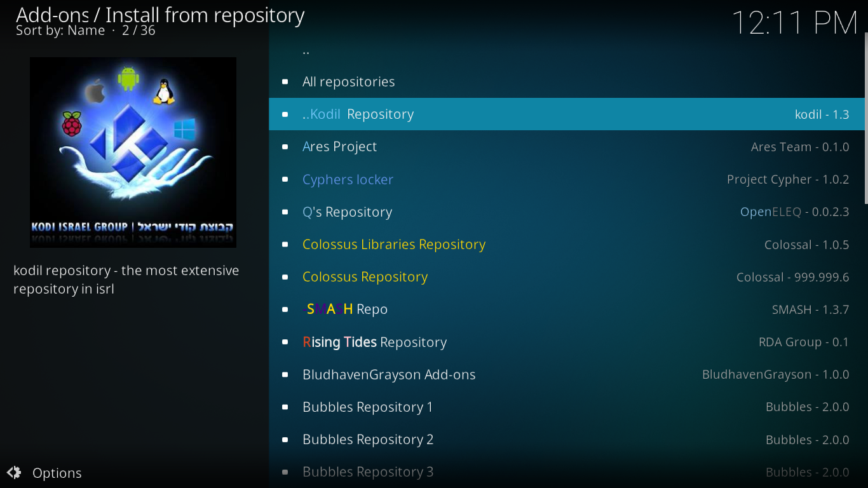The height and width of the screenshot is (488, 868).
Task: Click the bullet icon next to All repositories
Action: click(x=285, y=81)
